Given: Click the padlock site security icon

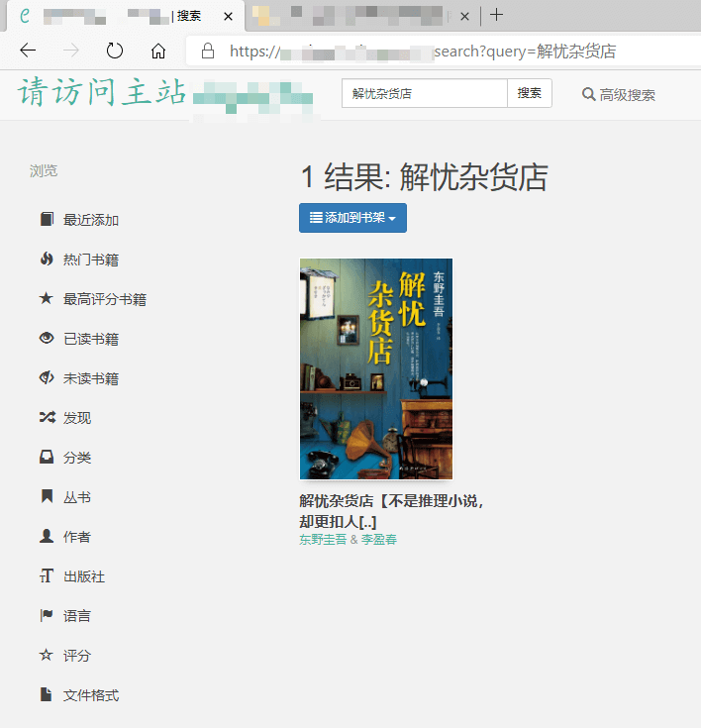Looking at the screenshot, I should click(208, 51).
